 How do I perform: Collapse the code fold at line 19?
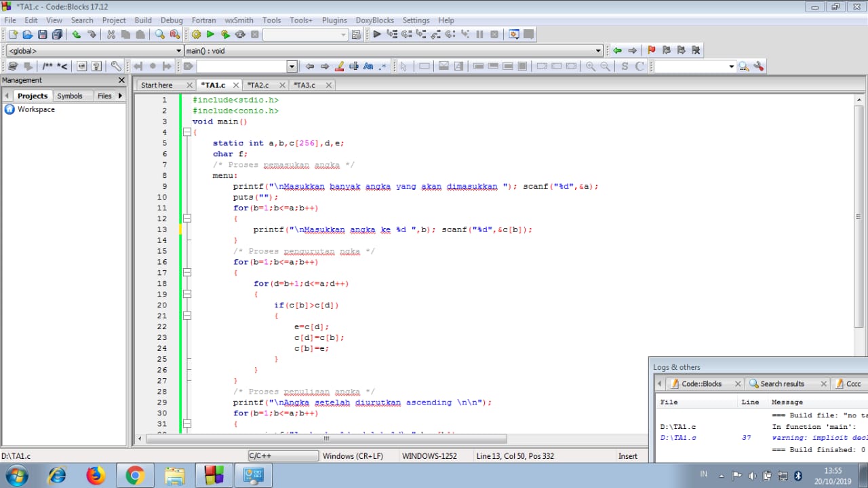[x=187, y=295]
